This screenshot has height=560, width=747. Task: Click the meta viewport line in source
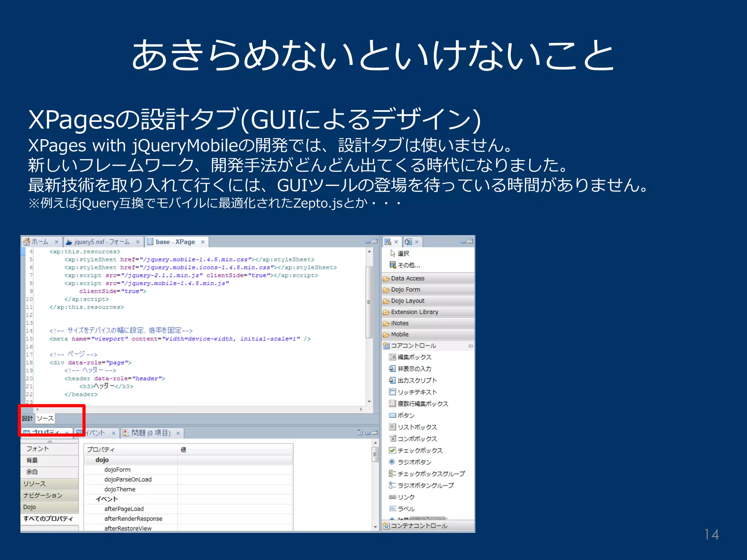coord(180,339)
